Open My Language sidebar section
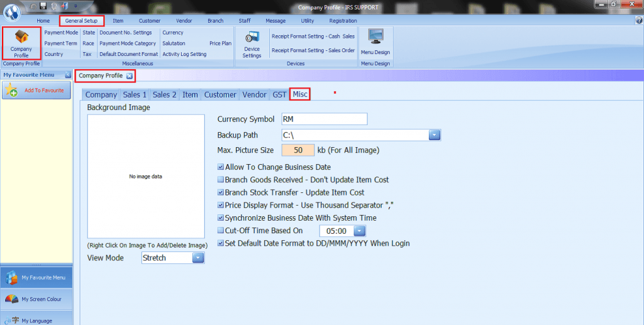Viewport: 644px width, 325px height. [x=36, y=320]
